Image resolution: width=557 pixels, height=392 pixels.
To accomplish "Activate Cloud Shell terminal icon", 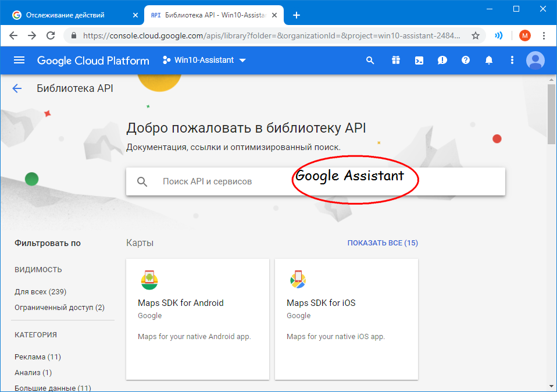I will (x=419, y=60).
